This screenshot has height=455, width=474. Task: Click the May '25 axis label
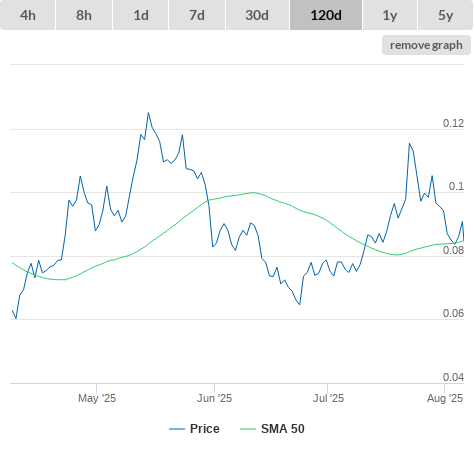pyautogui.click(x=97, y=398)
